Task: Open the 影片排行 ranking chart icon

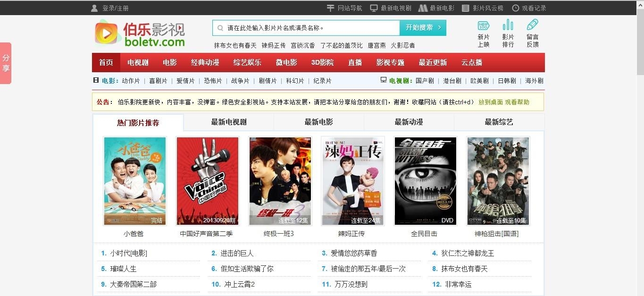Action: tap(508, 25)
